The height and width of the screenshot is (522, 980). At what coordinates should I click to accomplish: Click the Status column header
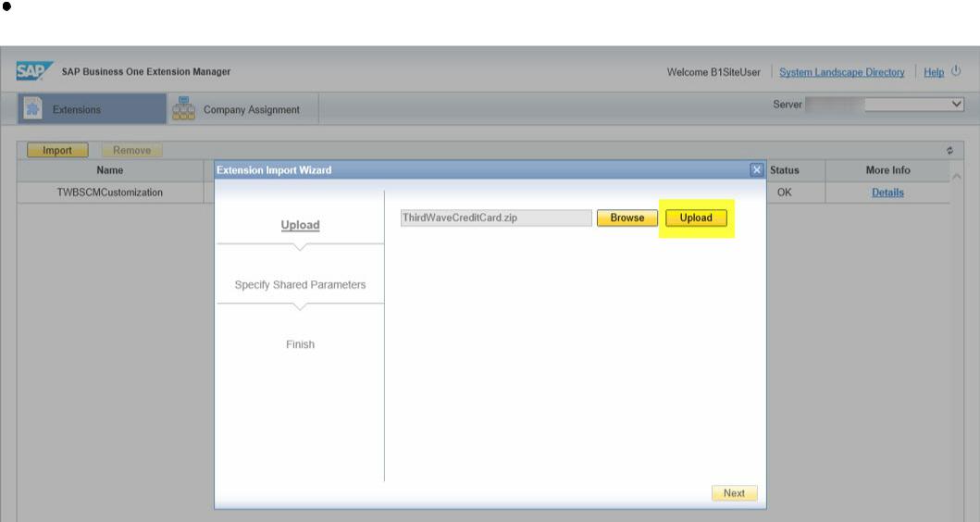pos(785,170)
